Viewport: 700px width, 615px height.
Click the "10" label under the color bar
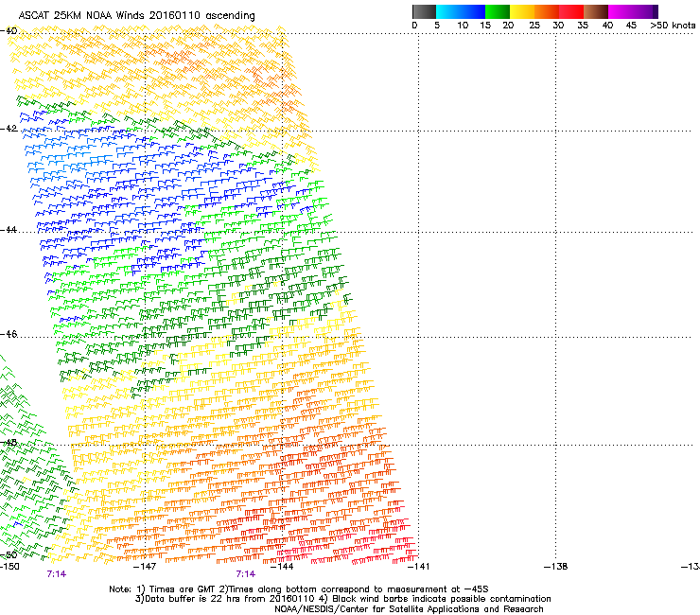(463, 26)
